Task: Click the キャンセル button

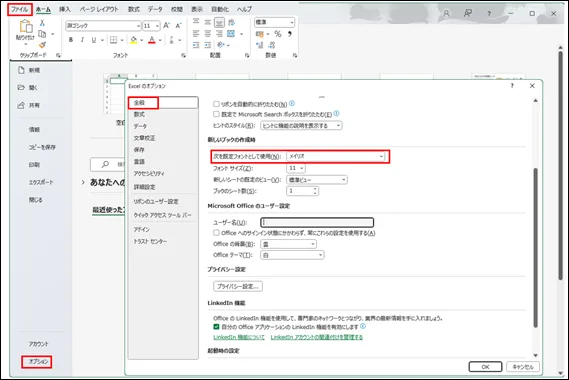Action: pos(523,367)
